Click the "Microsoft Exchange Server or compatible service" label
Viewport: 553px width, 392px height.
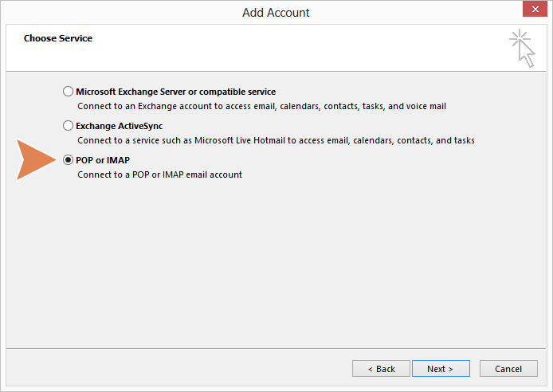click(x=175, y=92)
